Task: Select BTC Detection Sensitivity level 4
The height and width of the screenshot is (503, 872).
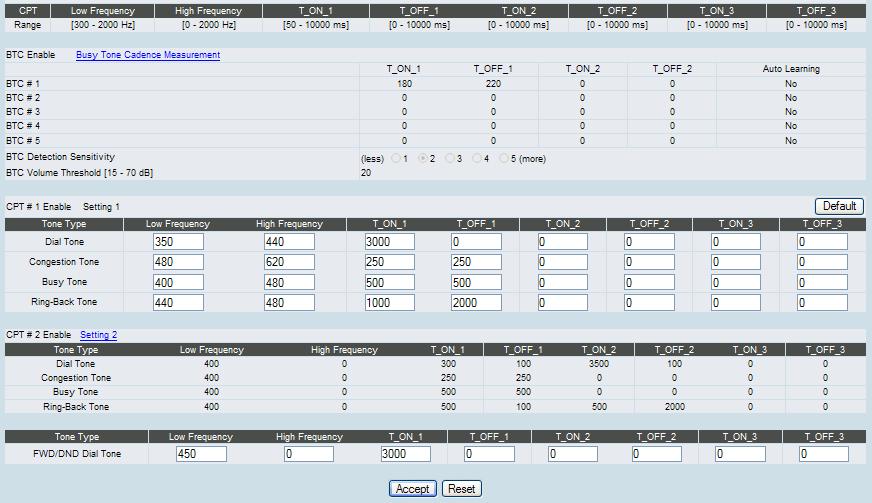Action: (478, 158)
